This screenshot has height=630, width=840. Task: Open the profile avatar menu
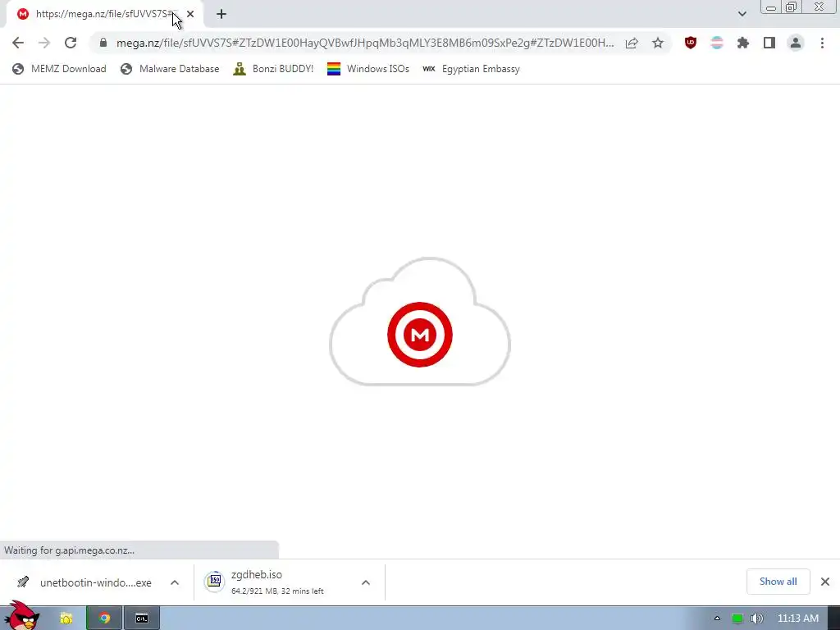pos(796,43)
